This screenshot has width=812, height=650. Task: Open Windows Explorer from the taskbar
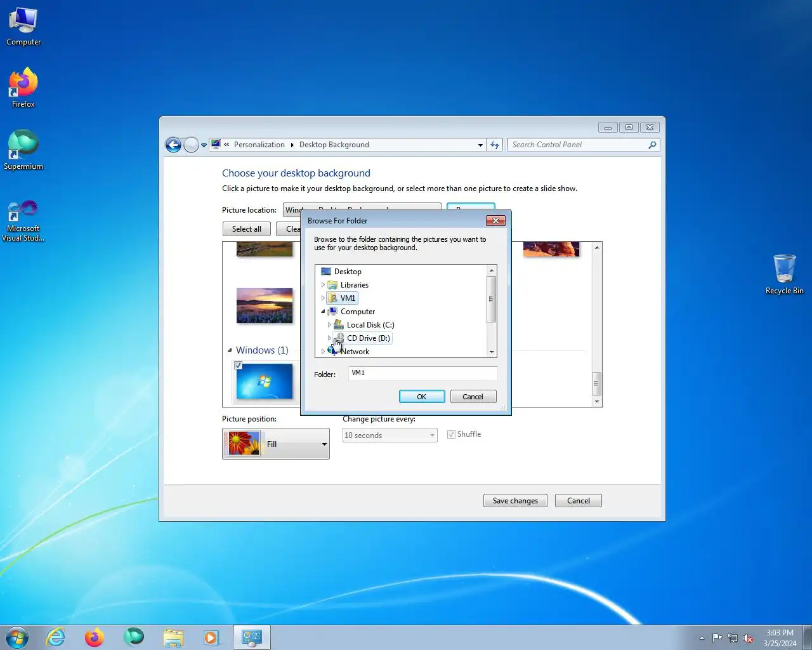[173, 637]
